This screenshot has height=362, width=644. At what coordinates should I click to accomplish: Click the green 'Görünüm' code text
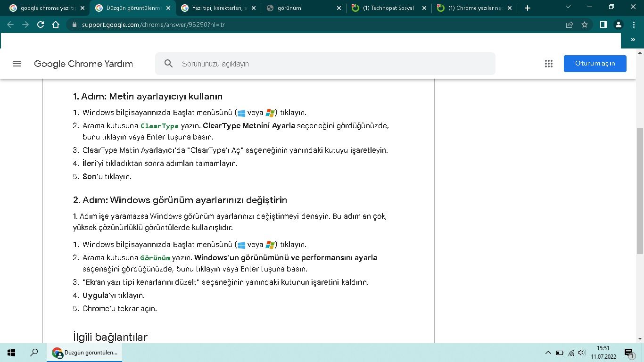155,258
